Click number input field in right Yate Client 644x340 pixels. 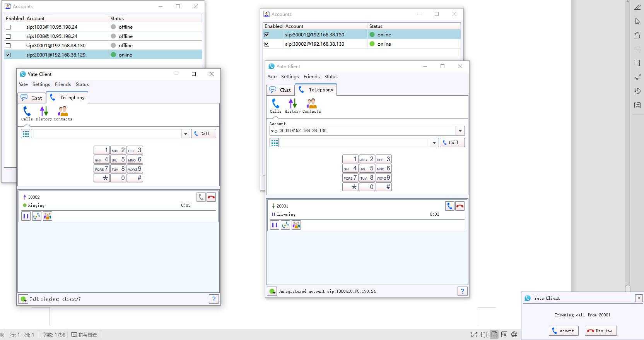click(x=355, y=143)
